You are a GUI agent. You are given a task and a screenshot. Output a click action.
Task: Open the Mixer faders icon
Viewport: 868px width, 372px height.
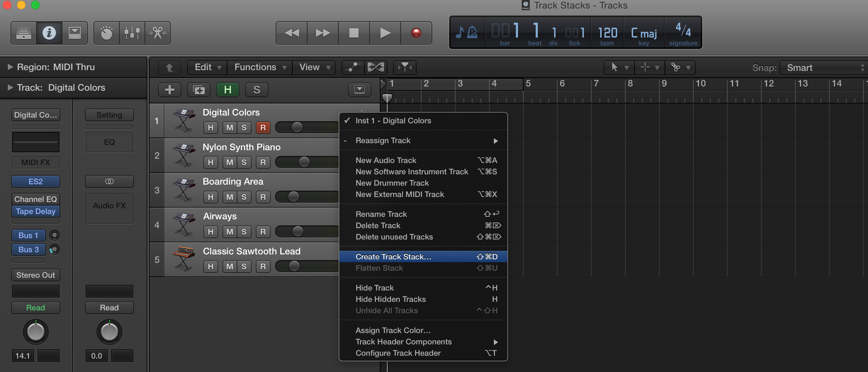tap(132, 33)
